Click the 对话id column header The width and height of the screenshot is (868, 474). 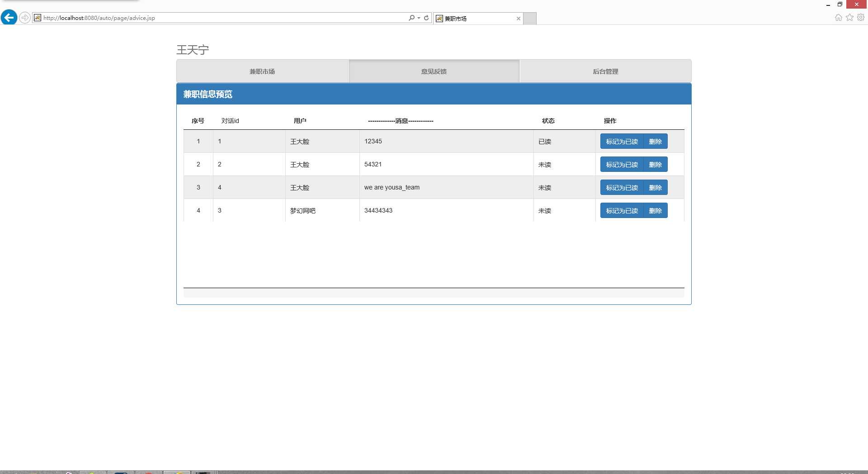coord(230,121)
